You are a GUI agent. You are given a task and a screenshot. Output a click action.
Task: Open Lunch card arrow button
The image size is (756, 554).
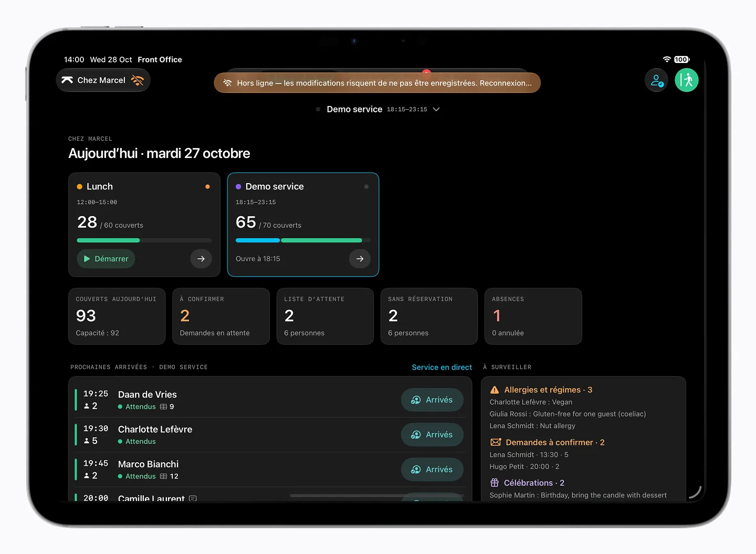(201, 259)
